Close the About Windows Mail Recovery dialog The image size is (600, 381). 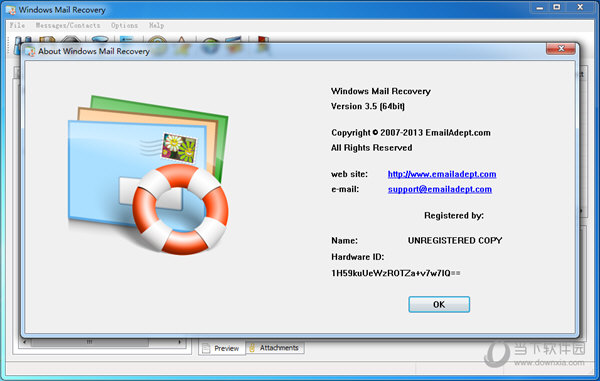561,49
